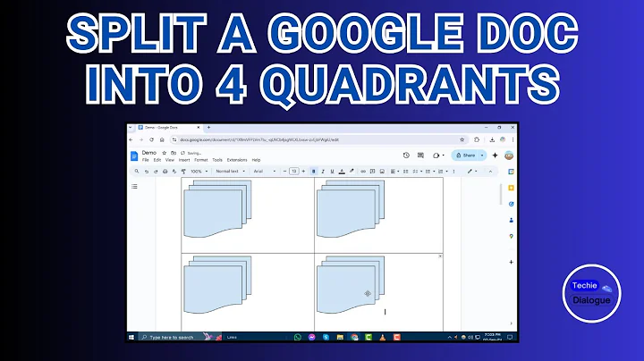Viewport: 644px width, 361px height.
Task: Click the undo arrow in toolbar
Action: [x=146, y=171]
